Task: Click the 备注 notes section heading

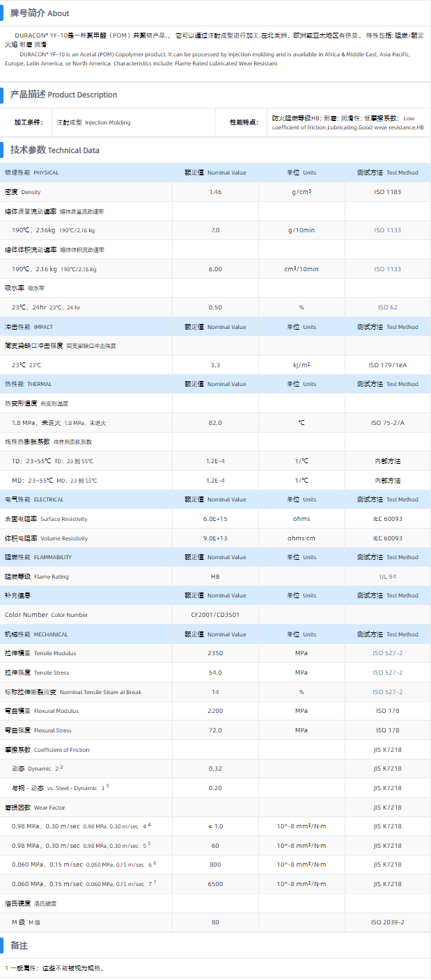Action: 19,946
